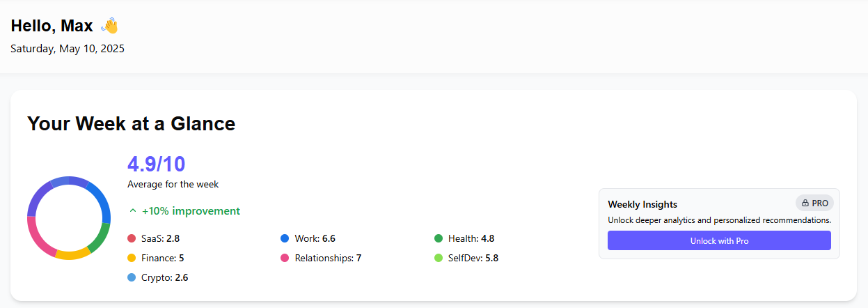
Task: Select the SaaS red legend dot
Action: [132, 238]
